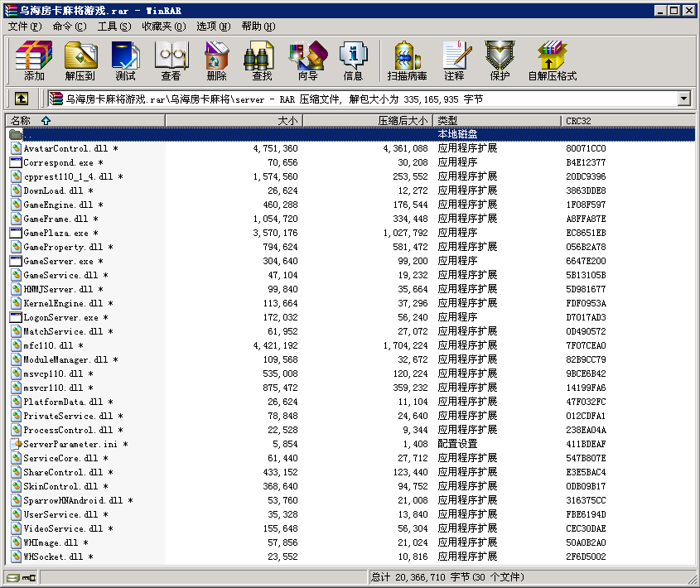The image size is (700, 588).
Task: Expand the archive path dropdown arrow
Action: [x=683, y=99]
